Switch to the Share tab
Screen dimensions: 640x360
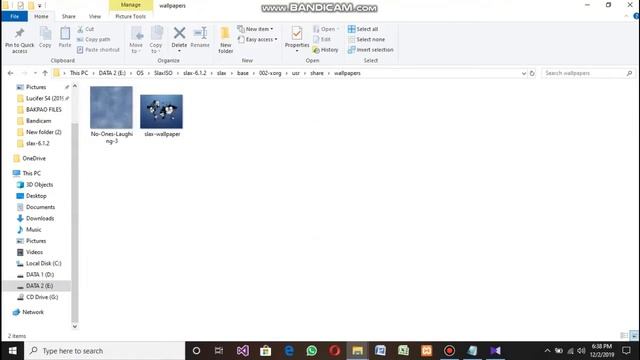coord(69,16)
